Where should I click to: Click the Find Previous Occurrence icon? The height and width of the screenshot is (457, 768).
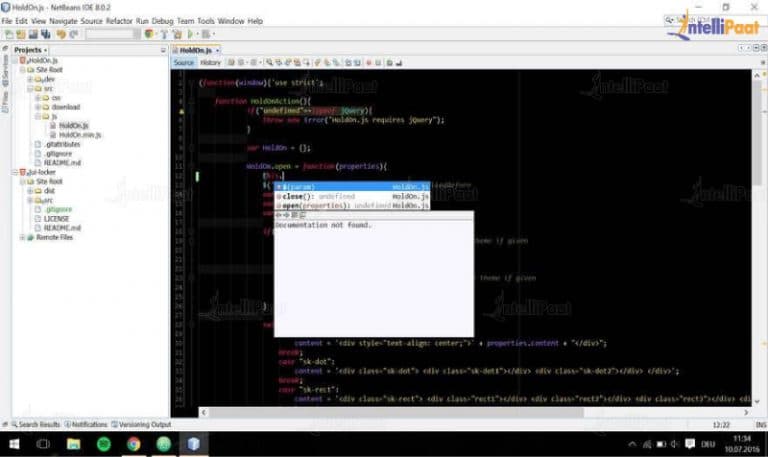point(279,63)
